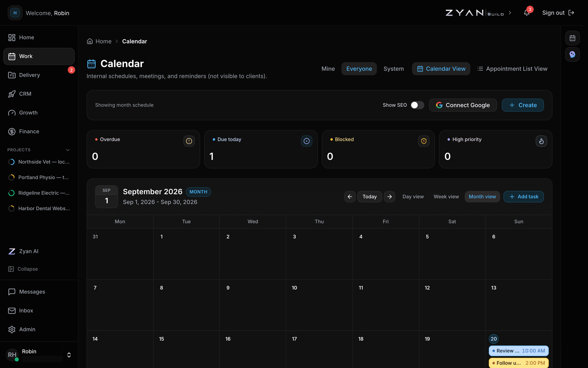Switch to Appointment List View
The height and width of the screenshot is (368, 588).
click(x=512, y=69)
